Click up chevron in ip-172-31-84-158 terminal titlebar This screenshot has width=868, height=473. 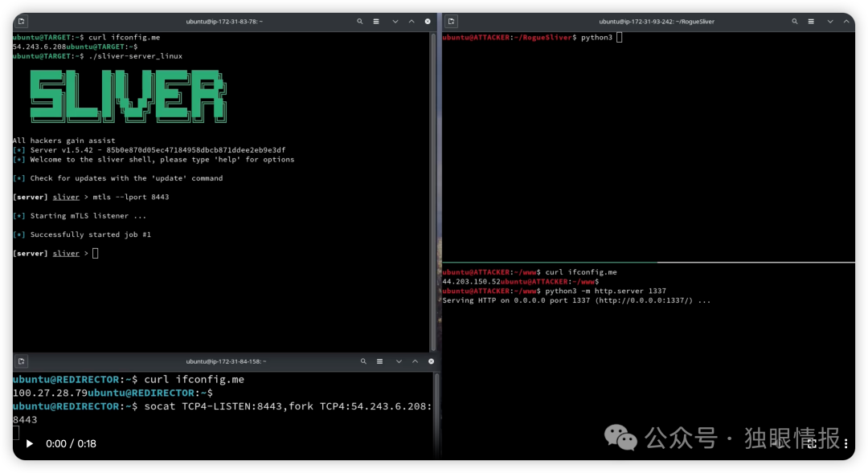coord(416,361)
